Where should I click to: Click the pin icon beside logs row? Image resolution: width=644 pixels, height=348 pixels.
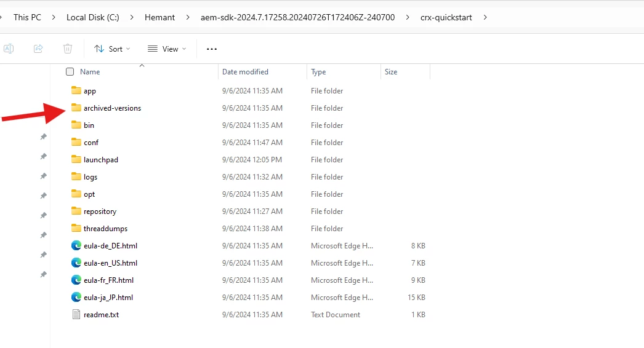point(43,176)
